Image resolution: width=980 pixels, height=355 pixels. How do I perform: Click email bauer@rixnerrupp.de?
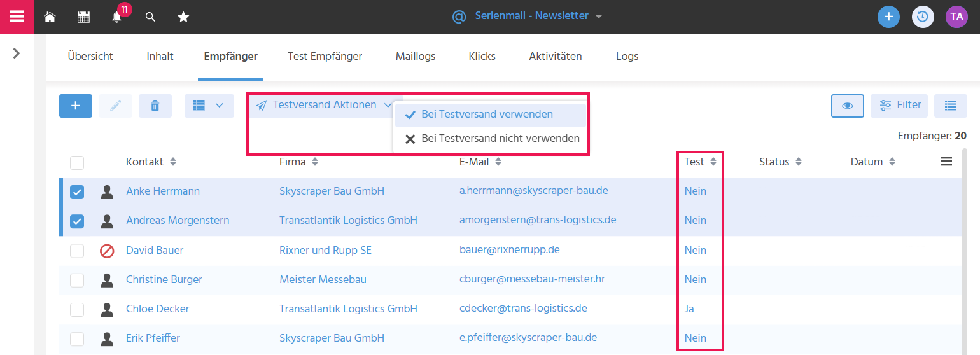[x=509, y=249]
